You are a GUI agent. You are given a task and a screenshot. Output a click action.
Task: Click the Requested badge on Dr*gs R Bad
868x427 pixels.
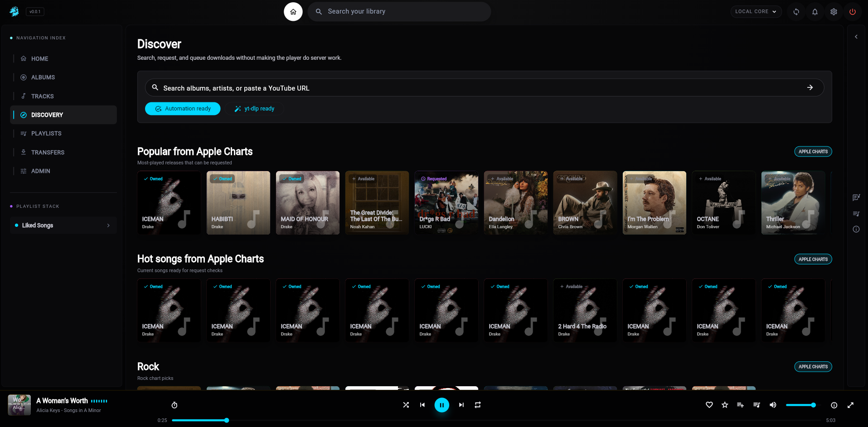(x=434, y=179)
